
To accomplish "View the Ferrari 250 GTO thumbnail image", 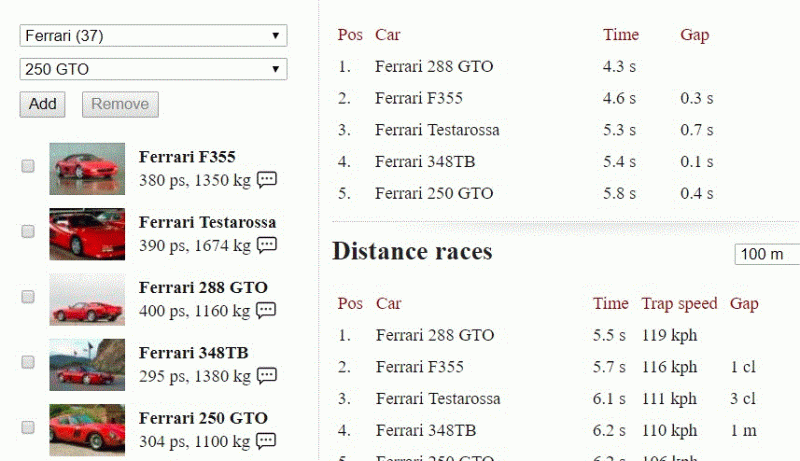I will click(x=87, y=430).
